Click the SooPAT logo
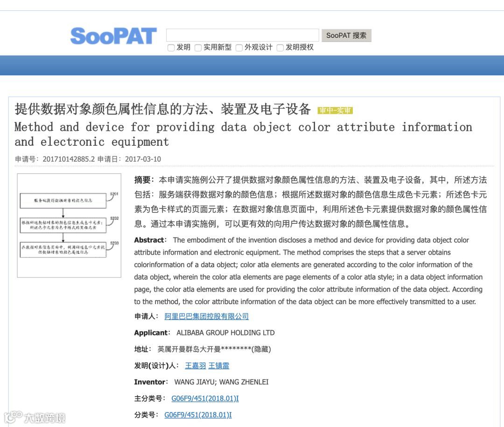The width and height of the screenshot is (504, 427). click(x=113, y=36)
